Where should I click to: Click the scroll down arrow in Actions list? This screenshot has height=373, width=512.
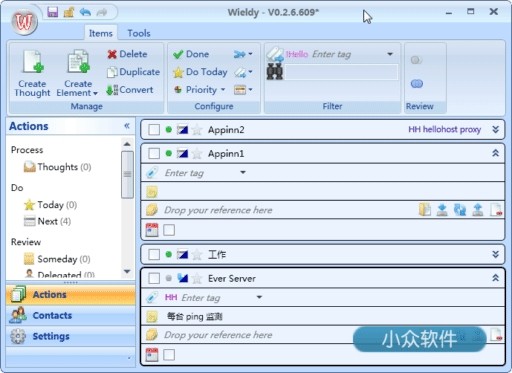click(x=127, y=271)
